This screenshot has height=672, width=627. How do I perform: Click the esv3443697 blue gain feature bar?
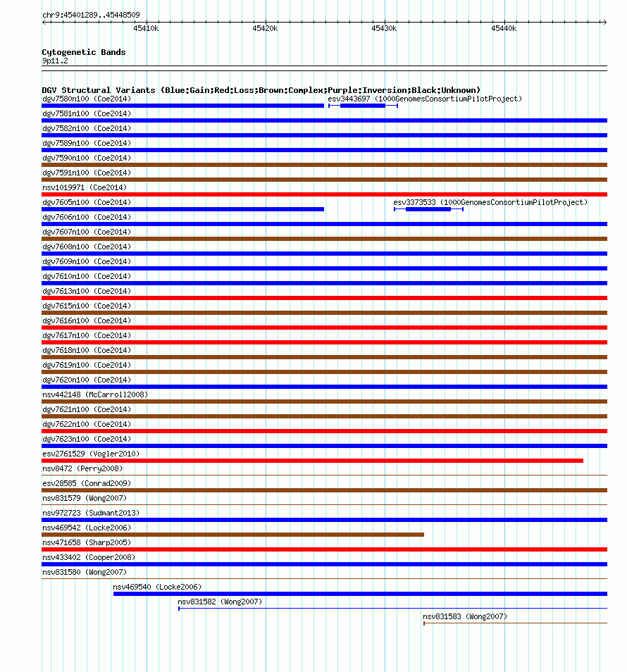363,106
